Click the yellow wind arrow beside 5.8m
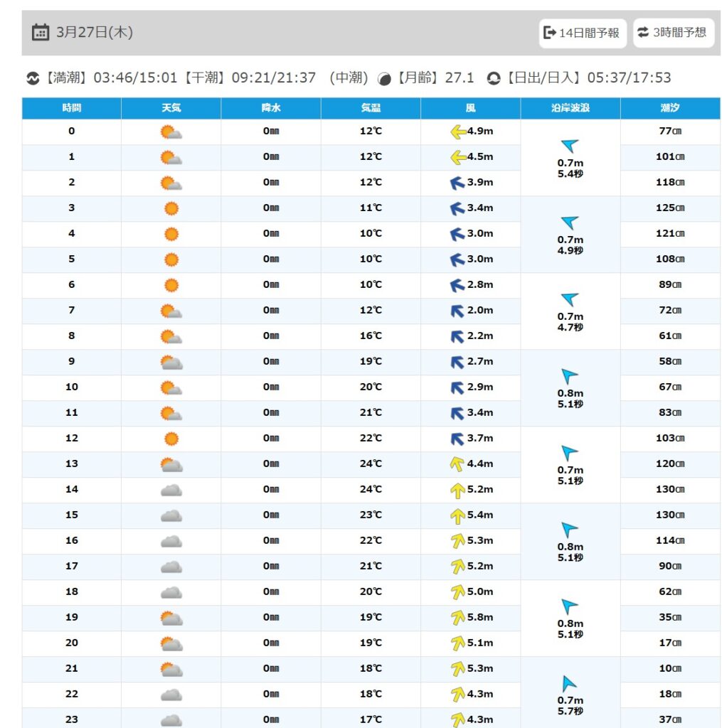This screenshot has height=728, width=722. (457, 618)
